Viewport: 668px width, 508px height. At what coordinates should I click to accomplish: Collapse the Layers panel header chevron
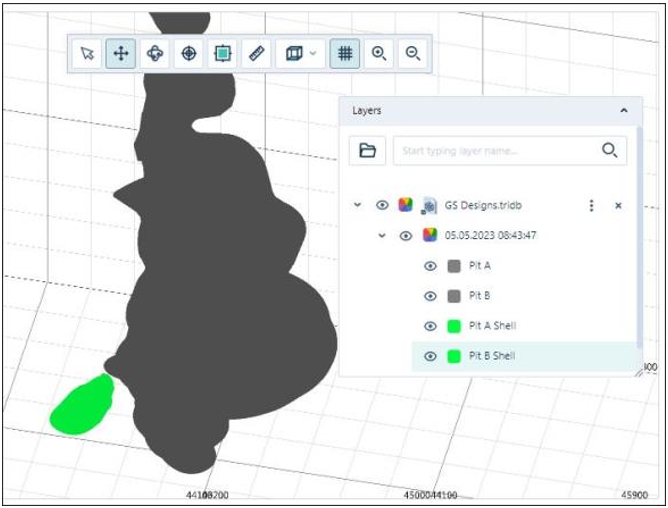pos(624,111)
